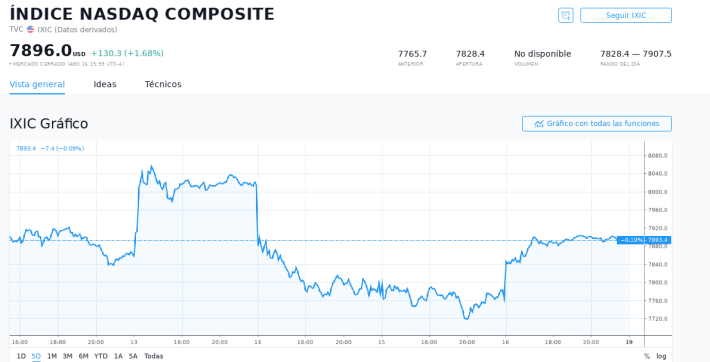
Task: Switch to the Ideas tab
Action: [105, 84]
